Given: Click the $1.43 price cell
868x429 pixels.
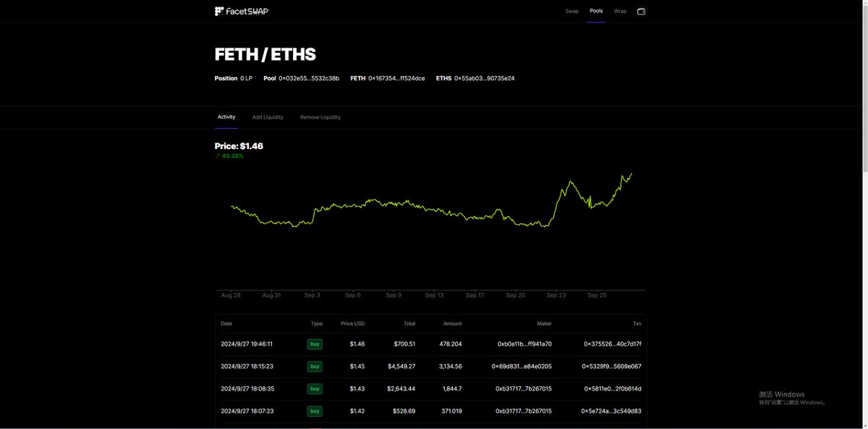Looking at the screenshot, I should click(357, 388).
